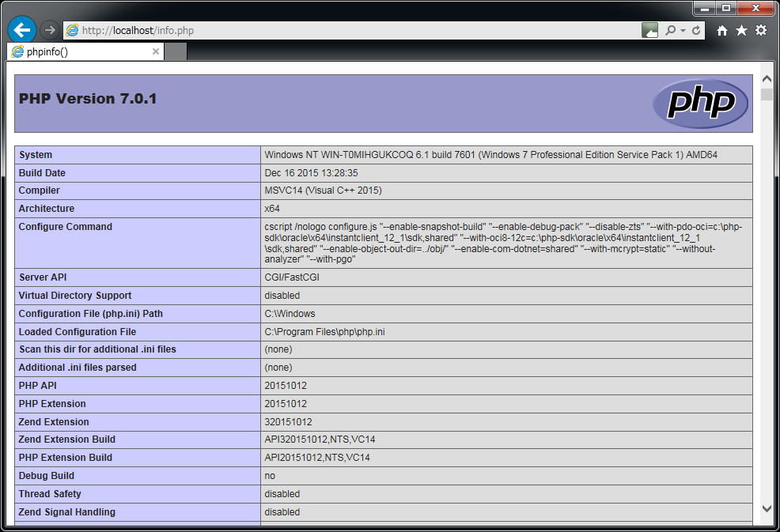This screenshot has height=532, width=780.
Task: Maximize the browser window
Action: (725, 8)
